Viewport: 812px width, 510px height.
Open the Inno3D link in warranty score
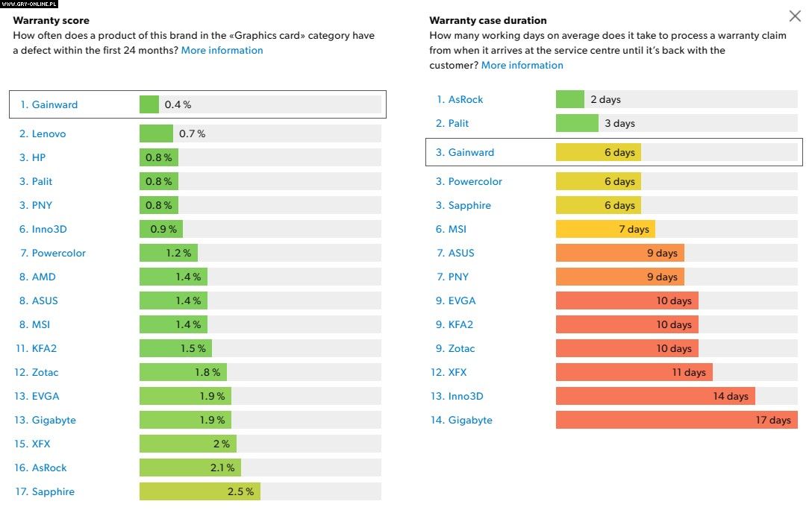(49, 230)
